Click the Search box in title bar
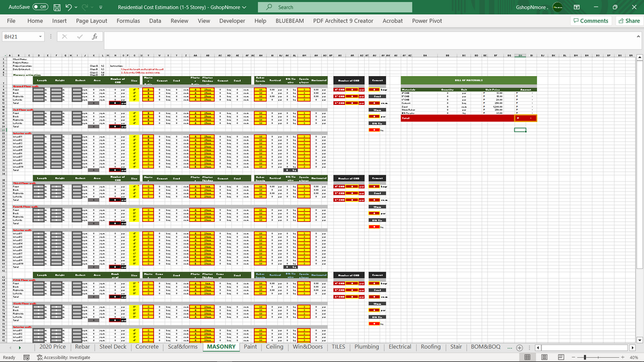 coord(335,7)
